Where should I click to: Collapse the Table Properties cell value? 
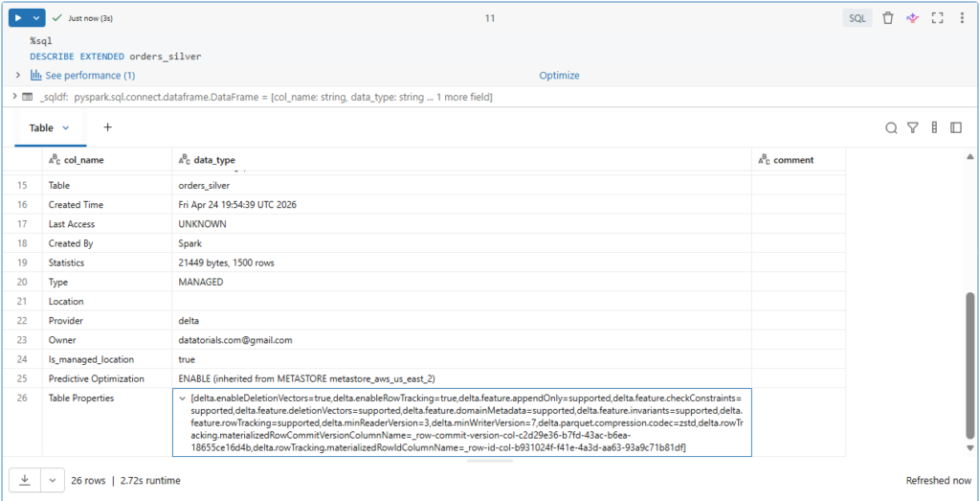[x=182, y=398]
